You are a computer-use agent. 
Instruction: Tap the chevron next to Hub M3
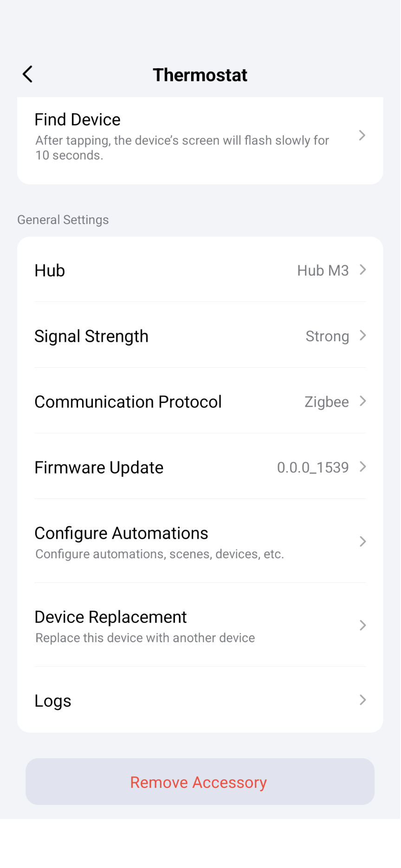[x=363, y=270]
